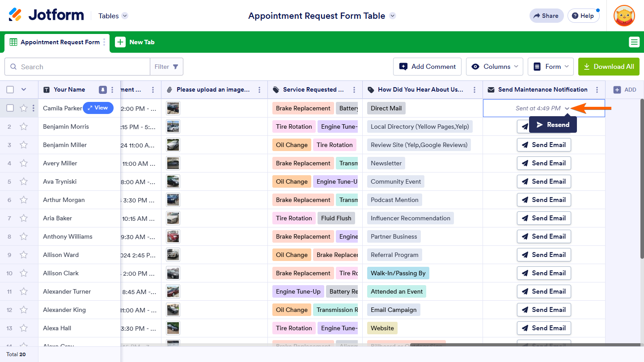Choose Resend from the popup menu

(553, 125)
